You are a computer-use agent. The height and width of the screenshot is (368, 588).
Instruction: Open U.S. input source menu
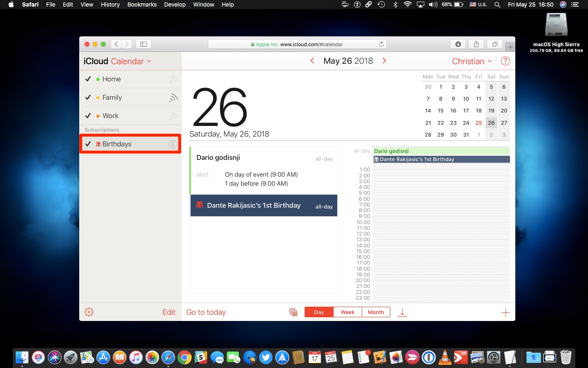tap(478, 4)
